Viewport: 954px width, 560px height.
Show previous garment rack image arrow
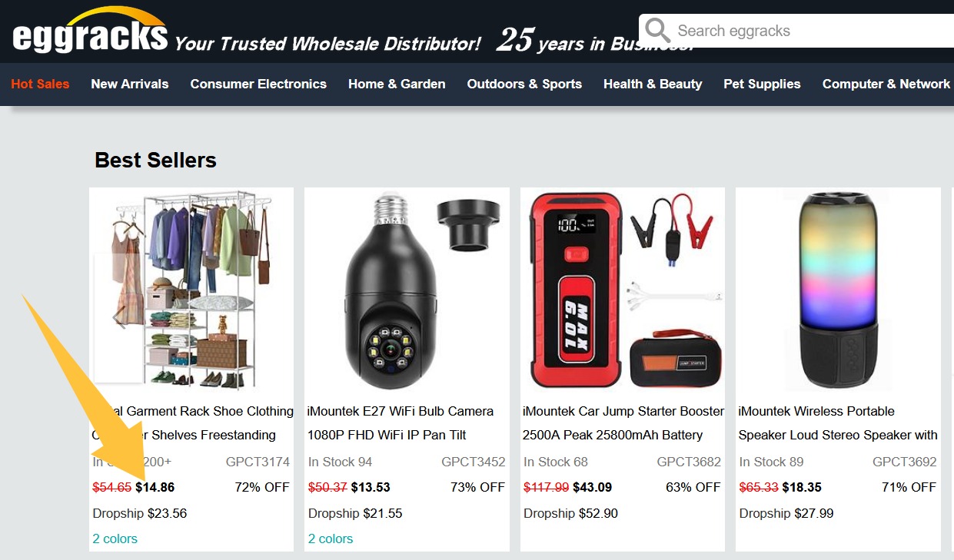click(x=118, y=317)
